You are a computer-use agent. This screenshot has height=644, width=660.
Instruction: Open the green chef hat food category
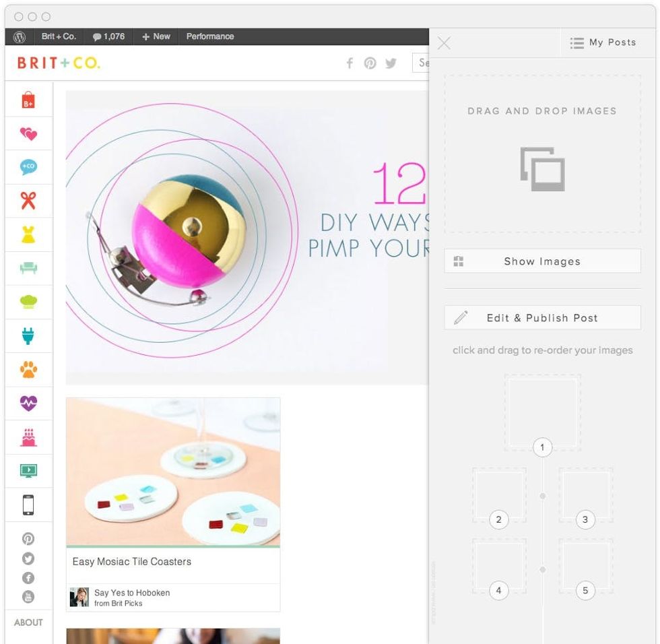[28, 302]
